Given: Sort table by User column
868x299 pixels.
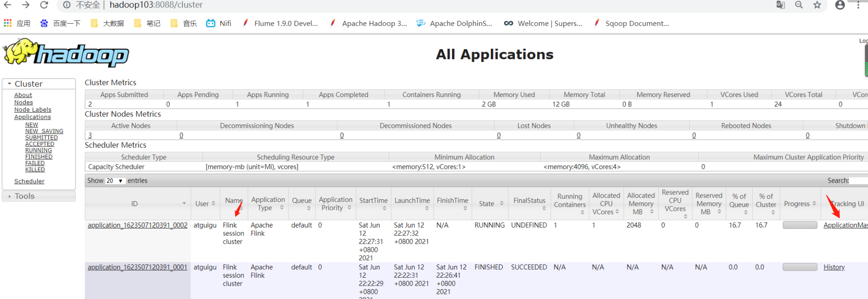Looking at the screenshot, I should click(x=205, y=203).
